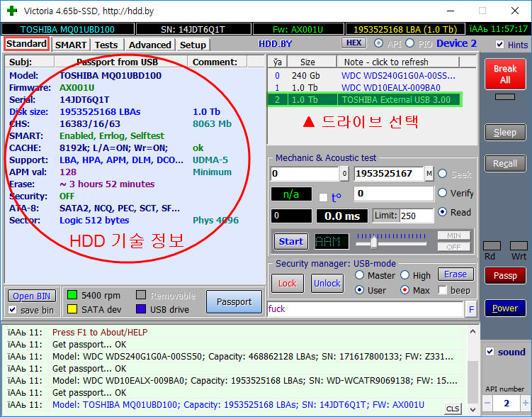Viewport: 532px width, 417px height.
Task: Select the Verify radio option
Action: [443, 193]
